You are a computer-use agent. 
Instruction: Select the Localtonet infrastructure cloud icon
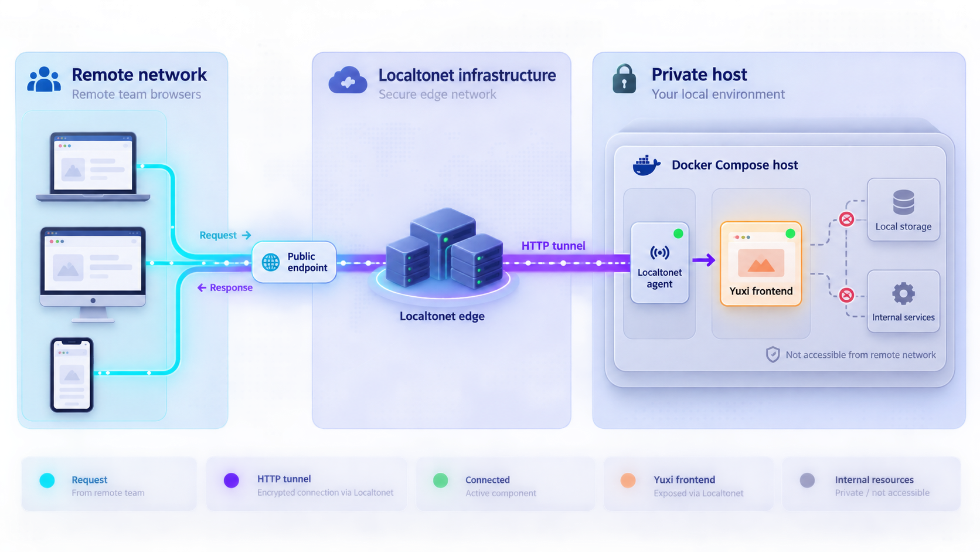[348, 80]
